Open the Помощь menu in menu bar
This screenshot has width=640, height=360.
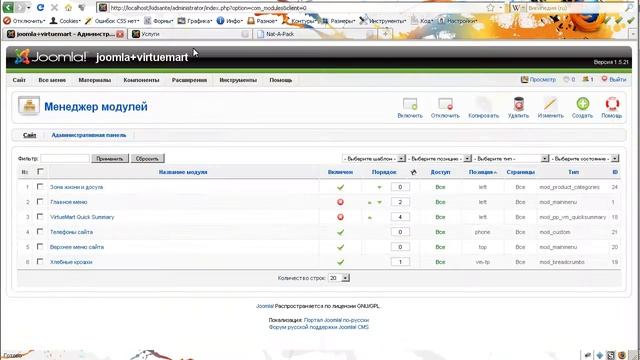click(281, 80)
